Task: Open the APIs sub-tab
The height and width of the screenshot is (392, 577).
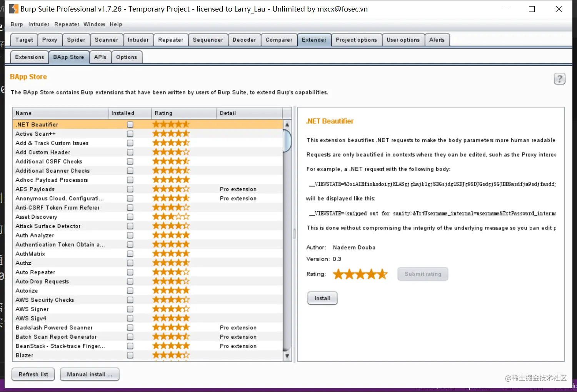Action: [100, 57]
